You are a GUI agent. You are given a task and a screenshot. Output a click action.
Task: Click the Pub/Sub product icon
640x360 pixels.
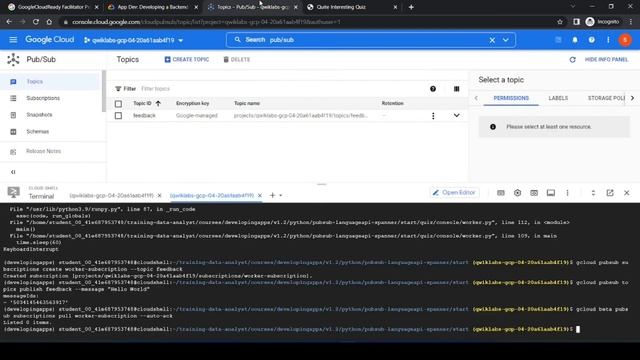coord(13,60)
